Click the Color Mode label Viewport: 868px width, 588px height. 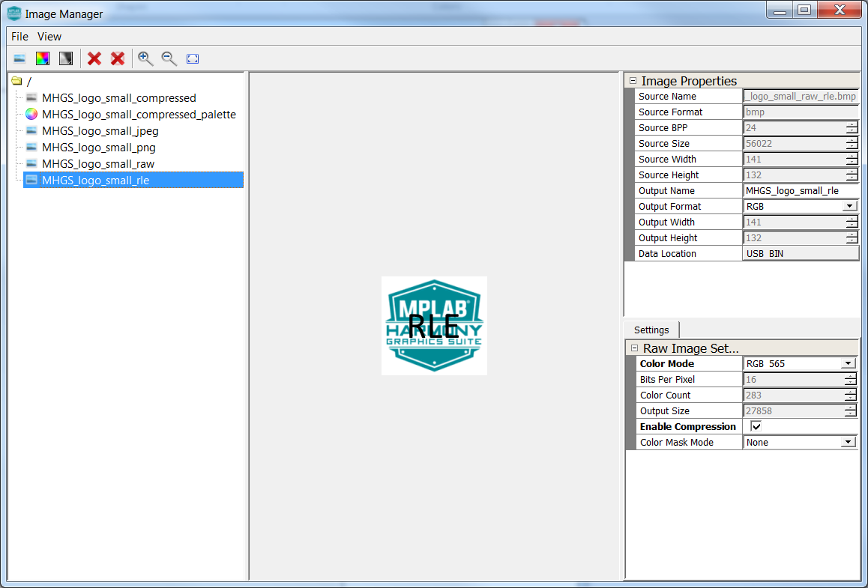pos(666,363)
